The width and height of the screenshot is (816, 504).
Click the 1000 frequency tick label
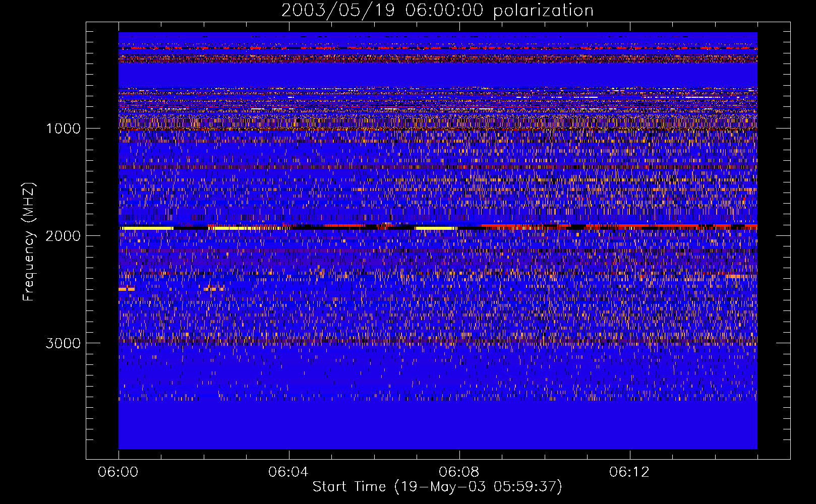(63, 129)
